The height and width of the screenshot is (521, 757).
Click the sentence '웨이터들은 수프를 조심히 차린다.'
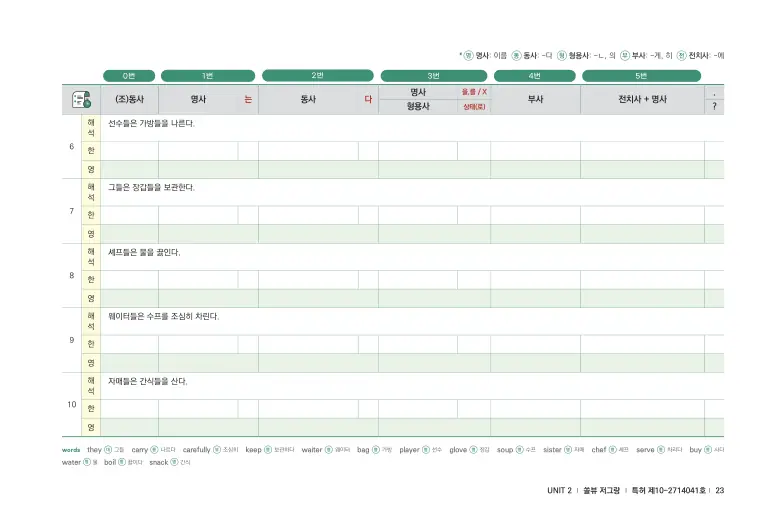tap(163, 317)
